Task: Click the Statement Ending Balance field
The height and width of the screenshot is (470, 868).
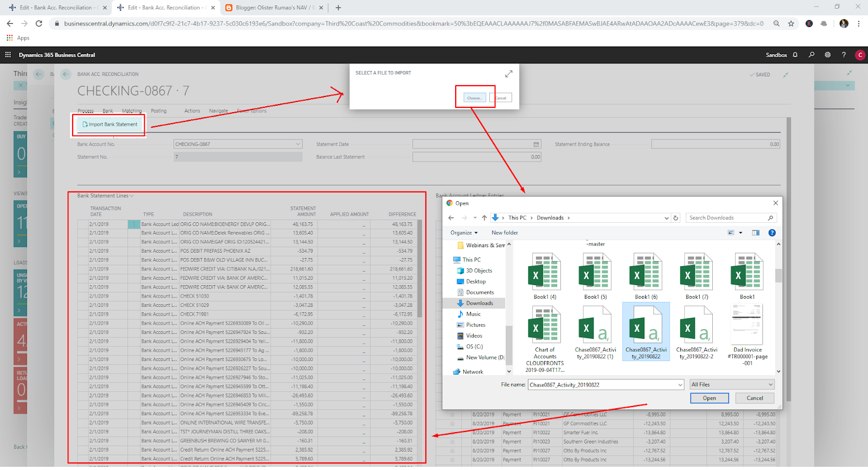Action: (x=716, y=144)
